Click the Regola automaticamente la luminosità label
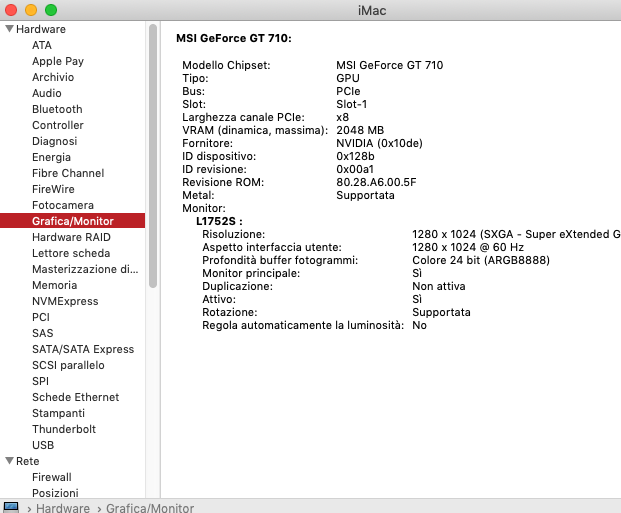 [303, 325]
